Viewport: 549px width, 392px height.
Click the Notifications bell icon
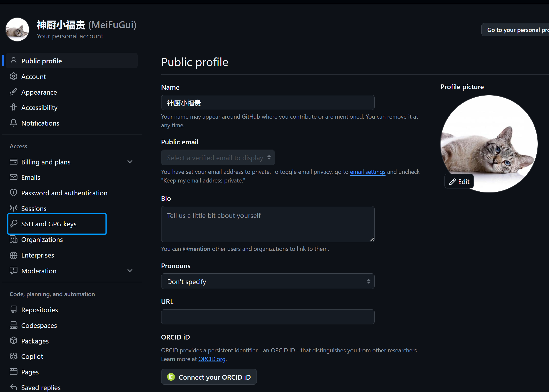click(x=13, y=123)
